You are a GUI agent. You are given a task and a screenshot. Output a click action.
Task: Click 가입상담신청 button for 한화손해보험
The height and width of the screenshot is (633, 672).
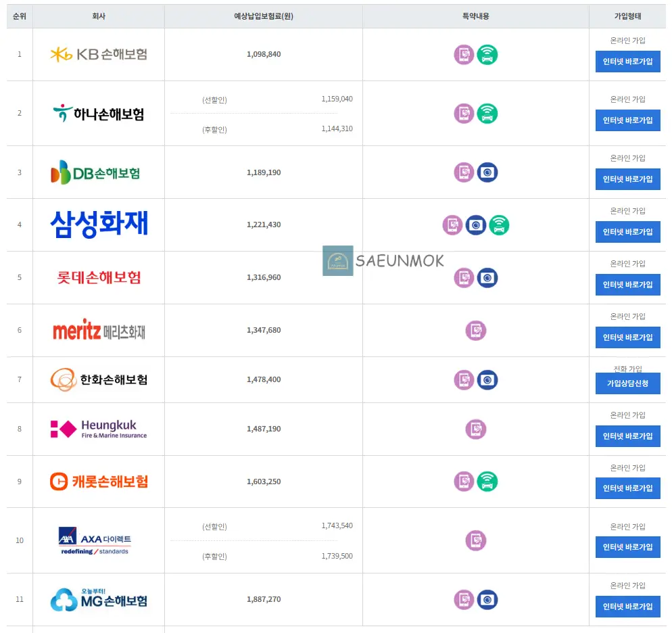[628, 383]
